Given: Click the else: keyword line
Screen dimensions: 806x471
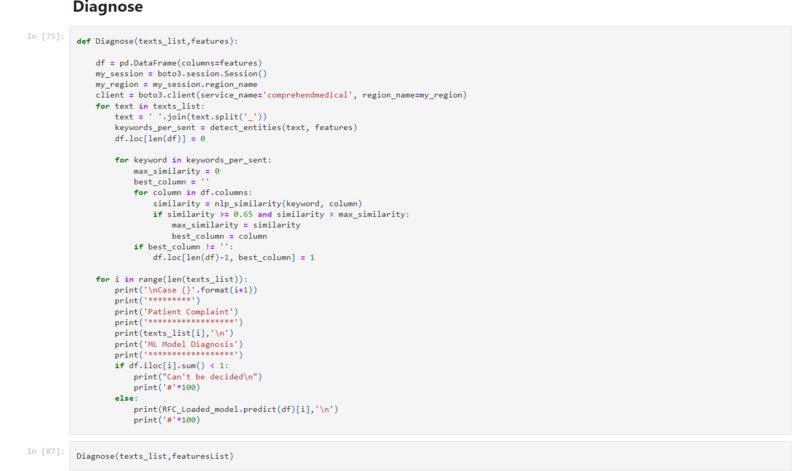Looking at the screenshot, I should (x=126, y=398).
